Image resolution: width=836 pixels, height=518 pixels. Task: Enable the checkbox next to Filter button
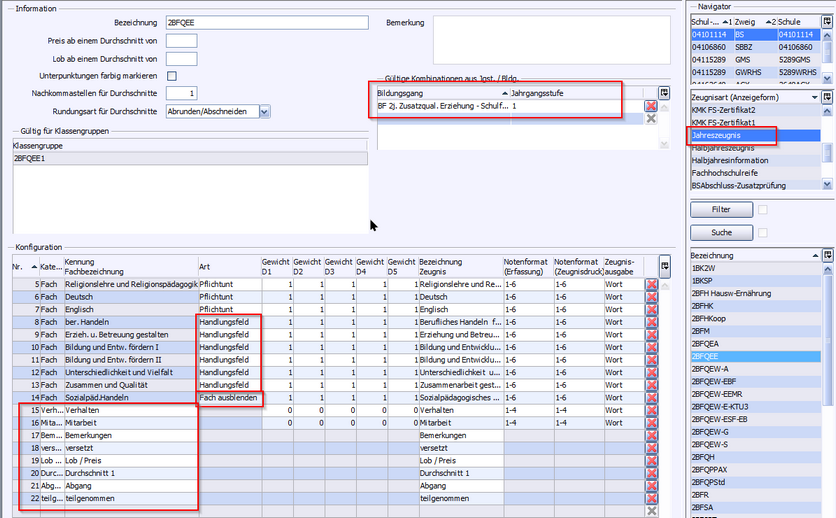[763, 210]
